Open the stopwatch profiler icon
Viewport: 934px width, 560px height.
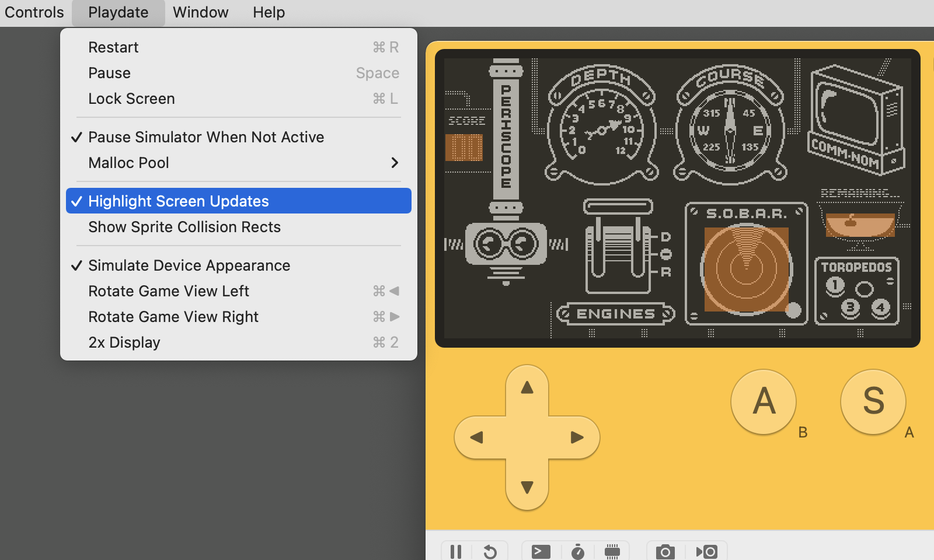pyautogui.click(x=577, y=551)
